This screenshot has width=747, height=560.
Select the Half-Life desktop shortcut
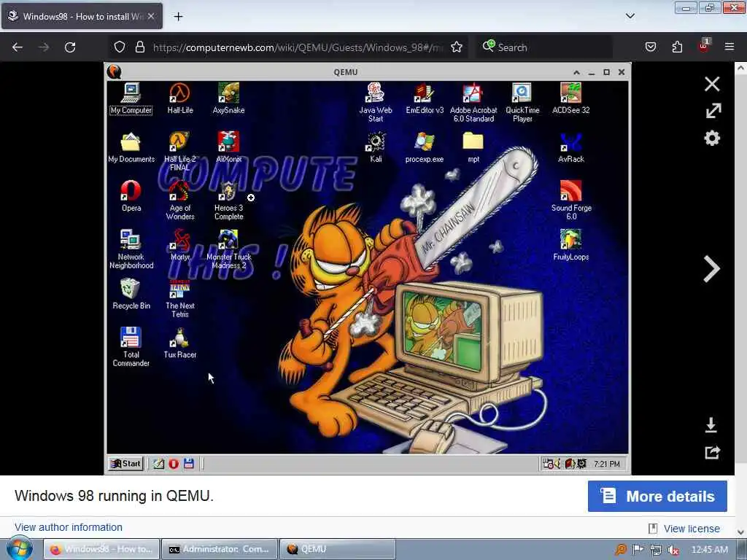pyautogui.click(x=179, y=98)
